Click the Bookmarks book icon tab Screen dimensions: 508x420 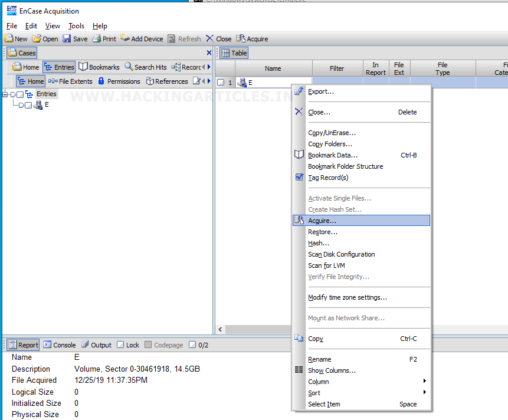coord(83,67)
